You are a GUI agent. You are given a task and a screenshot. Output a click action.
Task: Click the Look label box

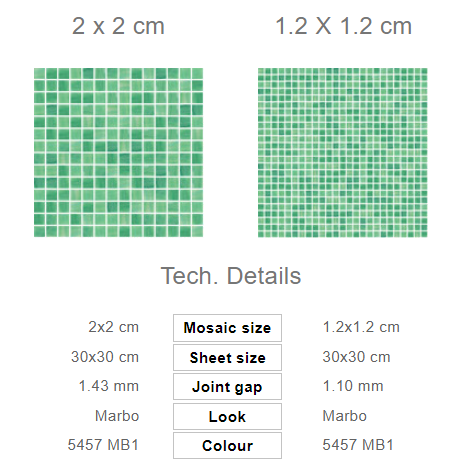227,416
